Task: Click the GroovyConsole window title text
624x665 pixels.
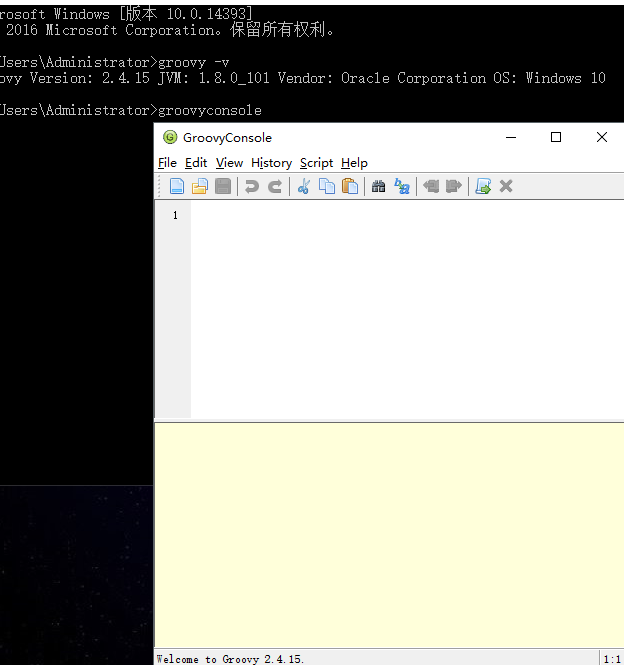Action: pyautogui.click(x=227, y=138)
